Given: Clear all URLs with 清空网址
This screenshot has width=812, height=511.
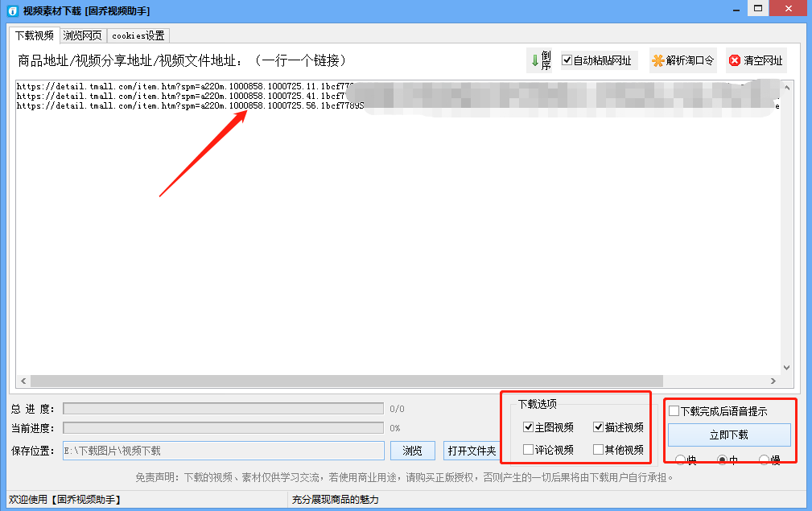Looking at the screenshot, I should pos(756,60).
